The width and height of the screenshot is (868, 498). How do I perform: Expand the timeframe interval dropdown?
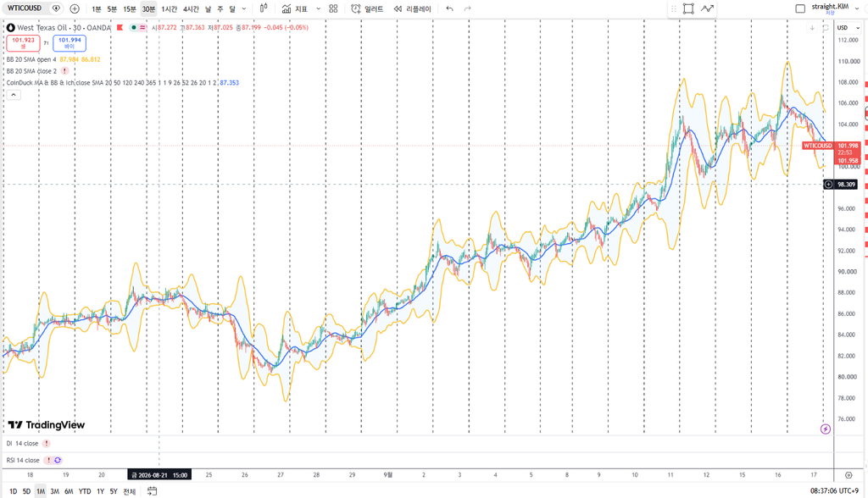[244, 8]
